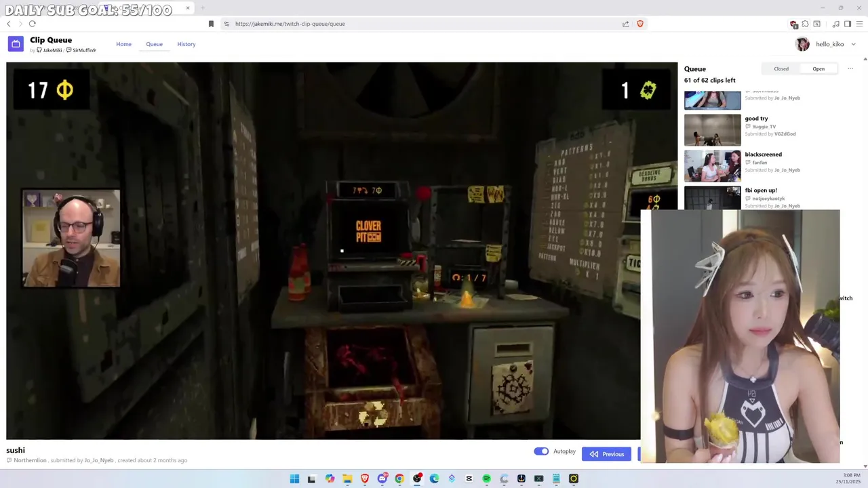Open OBS Studio from the taskbar
868x488 pixels.
(x=417, y=479)
